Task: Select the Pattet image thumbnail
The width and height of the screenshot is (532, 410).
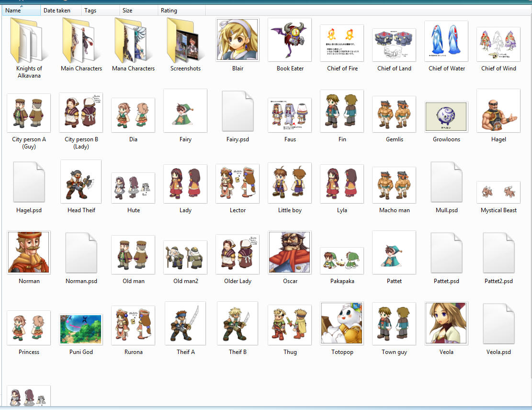Action: tap(394, 252)
